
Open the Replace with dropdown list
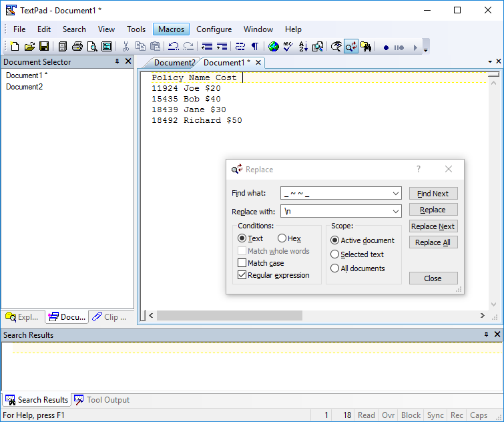point(396,211)
